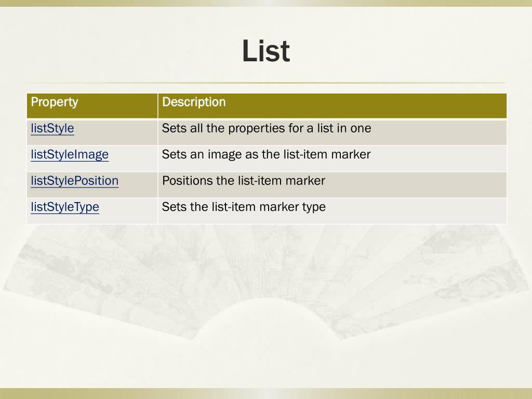This screenshot has height=399, width=532.
Task: Click the listStylePosition link
Action: click(x=75, y=181)
